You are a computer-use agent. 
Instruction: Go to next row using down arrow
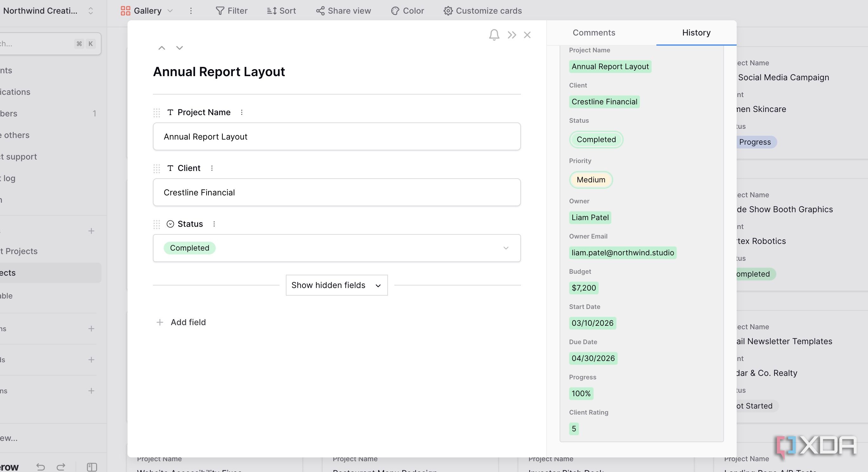(180, 48)
